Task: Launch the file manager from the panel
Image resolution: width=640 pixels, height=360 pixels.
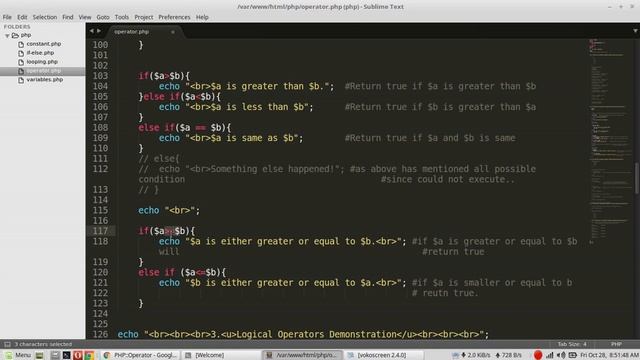Action: click(x=55, y=355)
